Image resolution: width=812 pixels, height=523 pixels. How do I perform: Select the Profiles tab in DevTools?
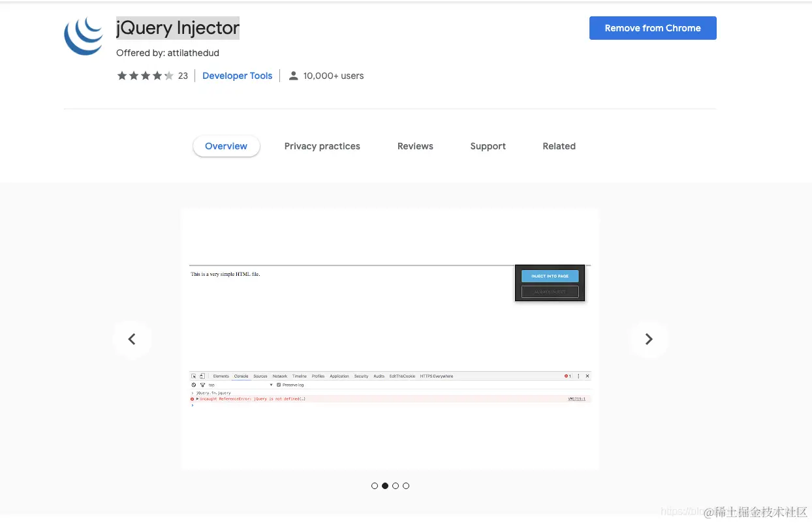(318, 376)
